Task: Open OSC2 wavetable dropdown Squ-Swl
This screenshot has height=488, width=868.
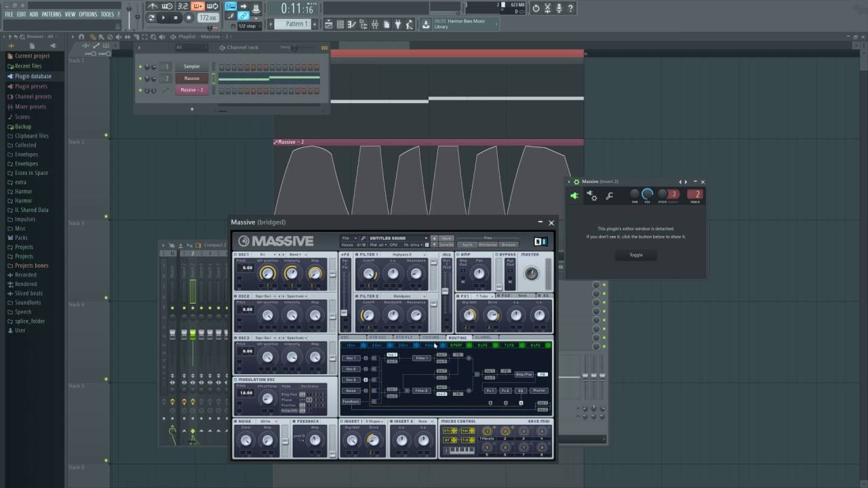Action: tap(266, 296)
